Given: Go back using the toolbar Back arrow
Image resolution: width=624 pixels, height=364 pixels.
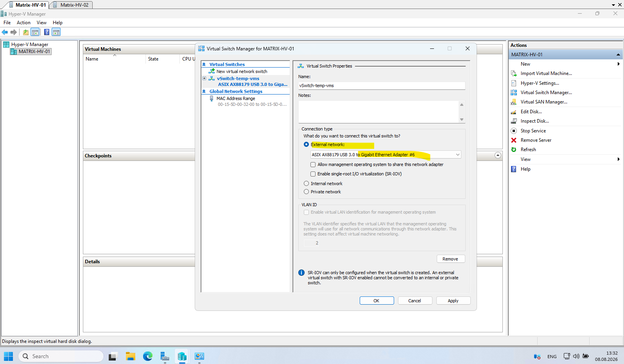Looking at the screenshot, I should (x=5, y=32).
